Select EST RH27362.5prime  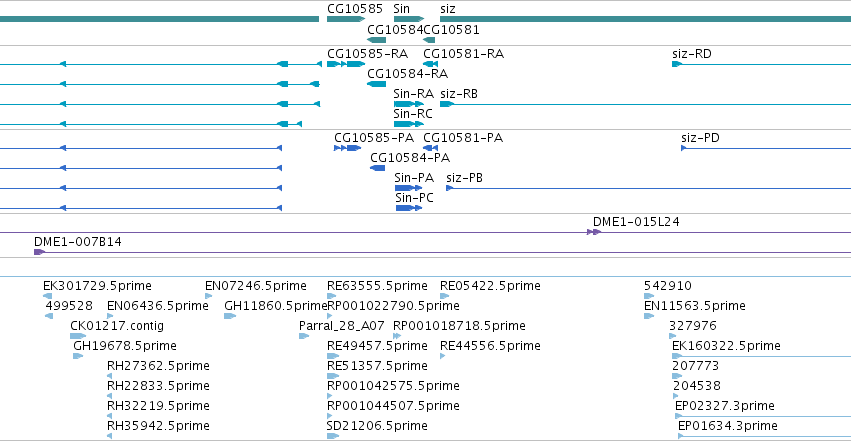(110, 376)
